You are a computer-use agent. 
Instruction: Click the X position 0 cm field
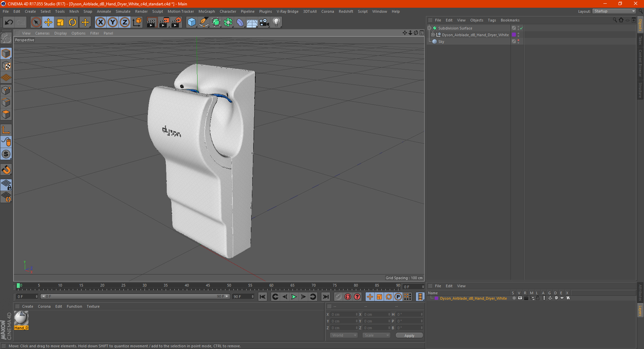344,314
